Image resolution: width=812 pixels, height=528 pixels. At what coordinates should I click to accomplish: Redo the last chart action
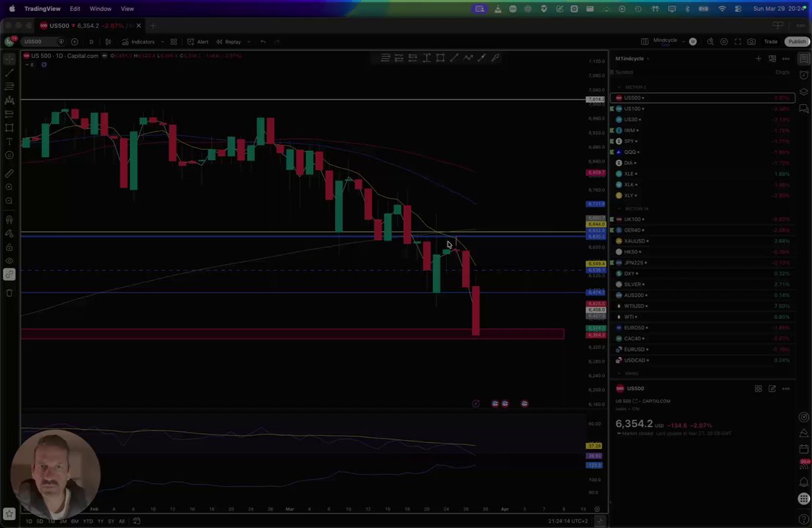(x=277, y=42)
